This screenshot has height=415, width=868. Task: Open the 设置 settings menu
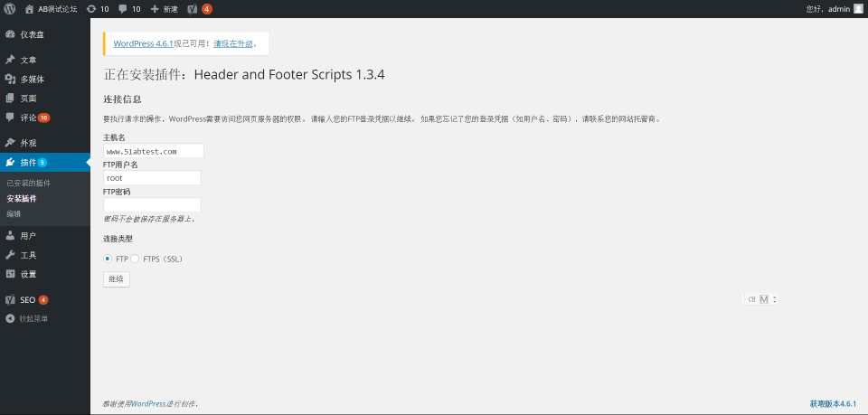coord(29,274)
